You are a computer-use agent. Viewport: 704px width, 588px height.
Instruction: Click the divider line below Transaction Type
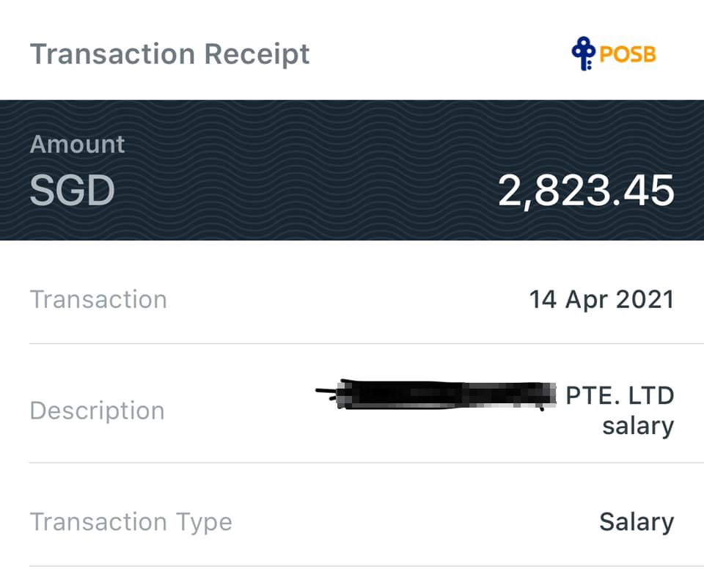coord(352,566)
